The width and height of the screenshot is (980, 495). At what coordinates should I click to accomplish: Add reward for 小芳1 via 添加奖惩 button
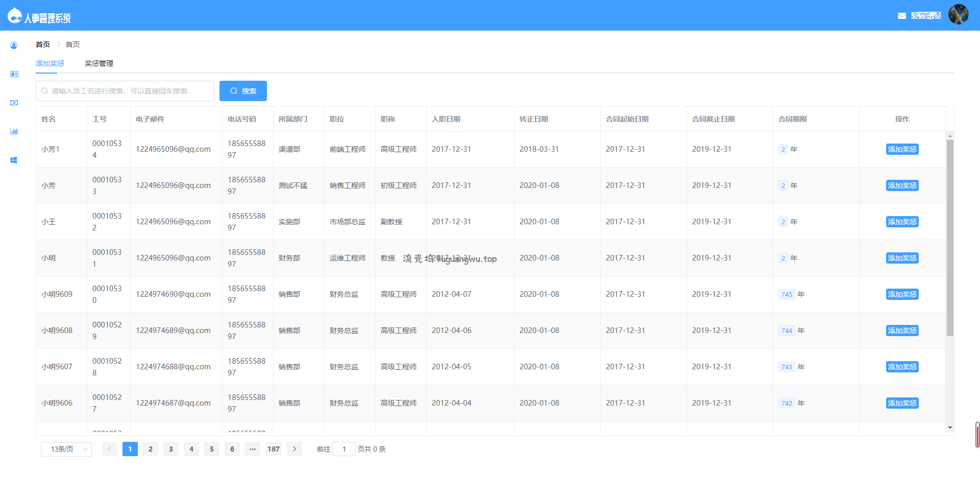pyautogui.click(x=902, y=149)
